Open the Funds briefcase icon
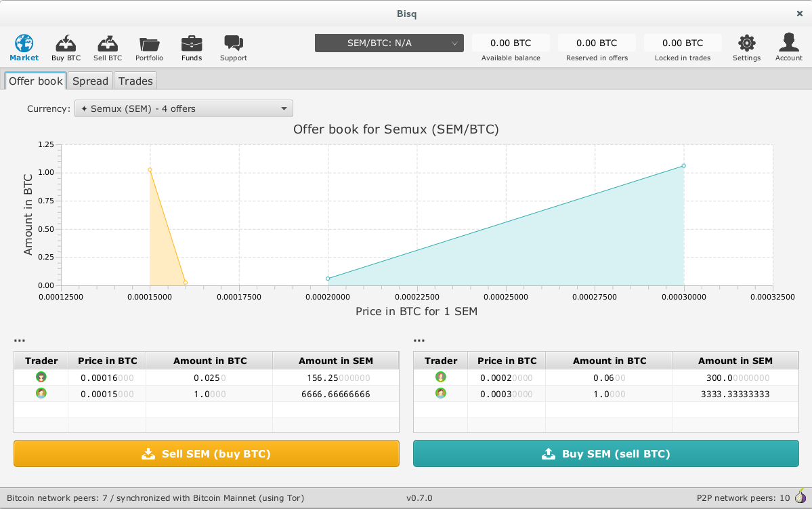 point(192,43)
